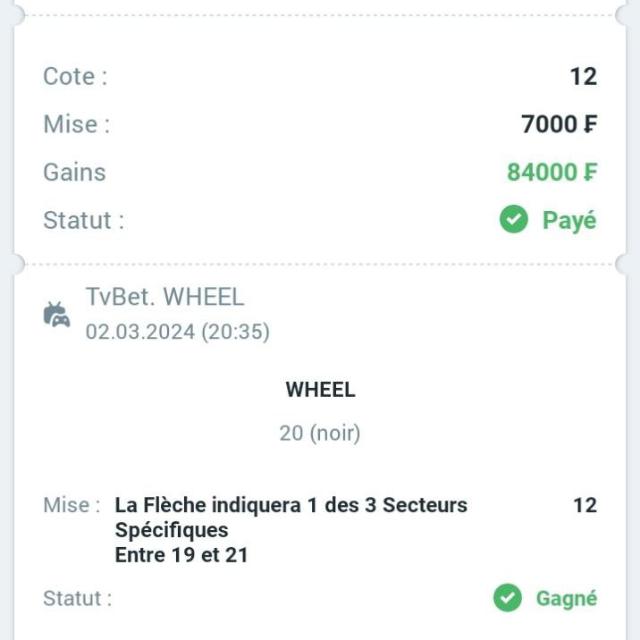Image resolution: width=640 pixels, height=640 pixels.
Task: Click the Gagné status text
Action: (567, 599)
